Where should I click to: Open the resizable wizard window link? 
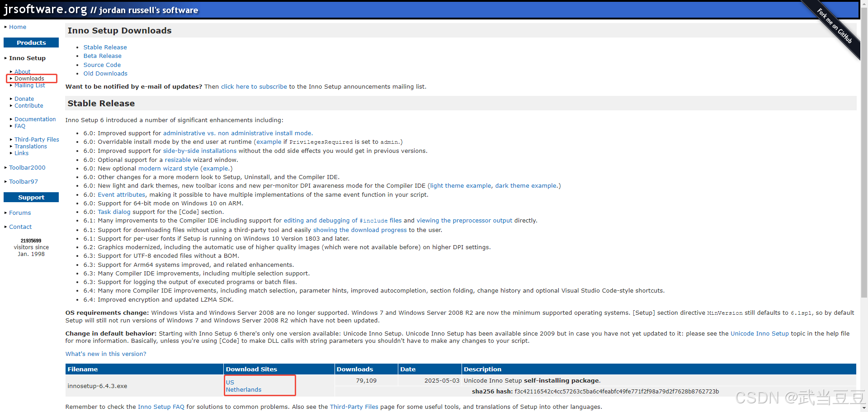click(x=178, y=160)
